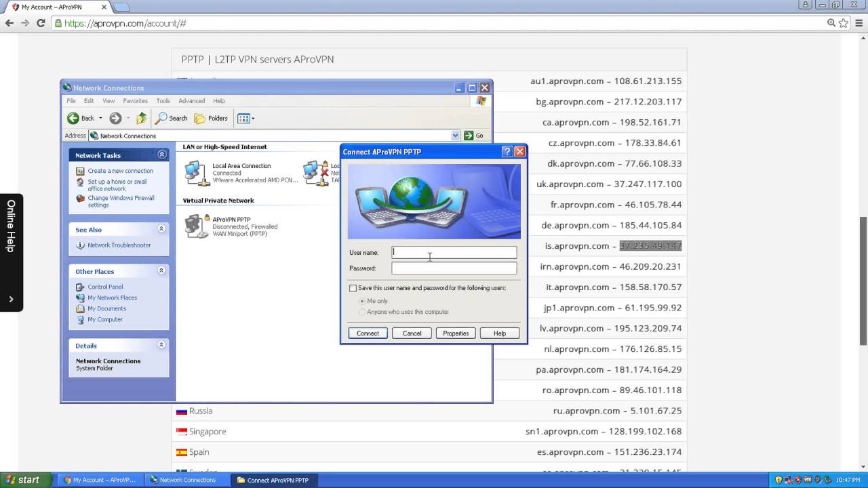868x488 pixels.
Task: Click the Connect button
Action: (368, 333)
